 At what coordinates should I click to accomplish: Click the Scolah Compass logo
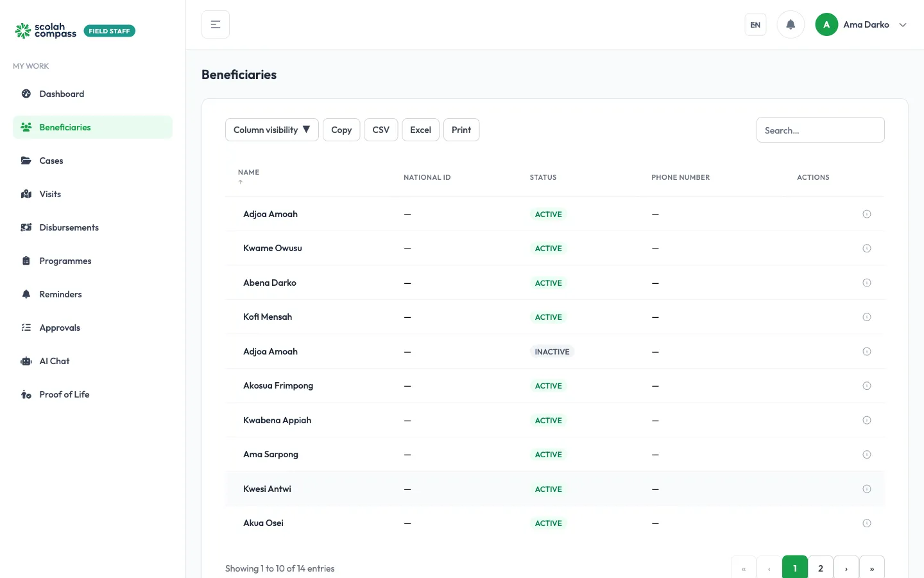[x=46, y=30]
